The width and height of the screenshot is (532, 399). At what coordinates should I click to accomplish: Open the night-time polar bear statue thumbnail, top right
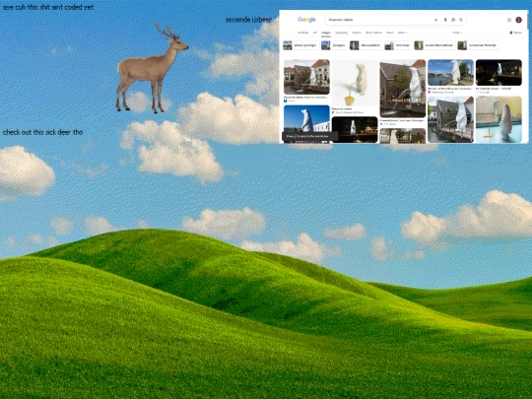[499, 72]
